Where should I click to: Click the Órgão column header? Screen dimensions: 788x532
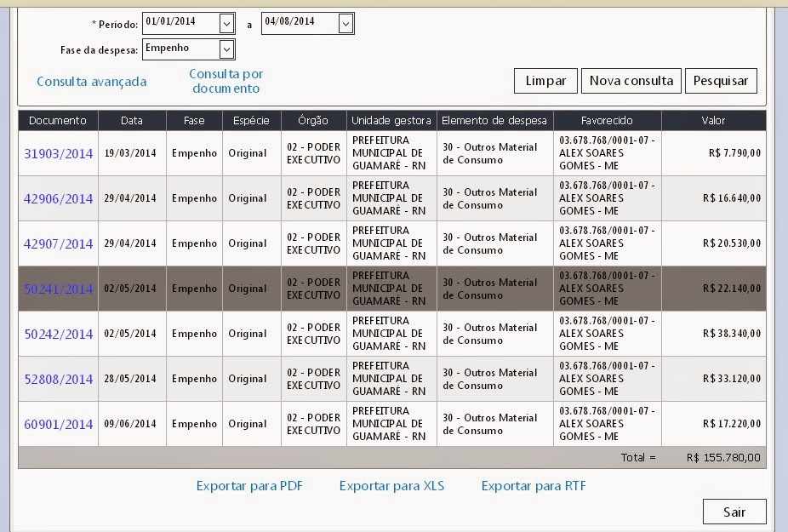tap(313, 121)
